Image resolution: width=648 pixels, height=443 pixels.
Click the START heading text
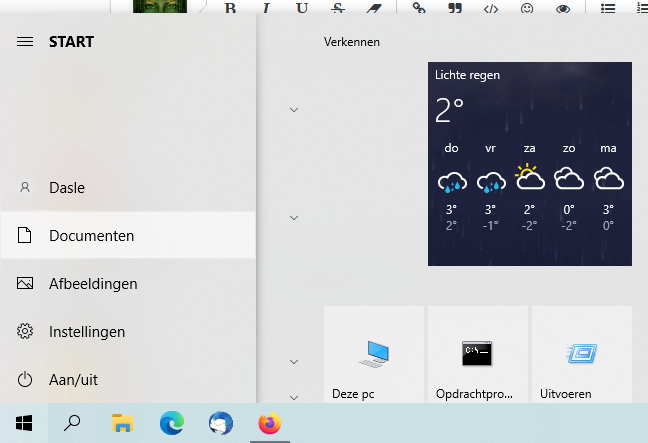click(x=71, y=42)
